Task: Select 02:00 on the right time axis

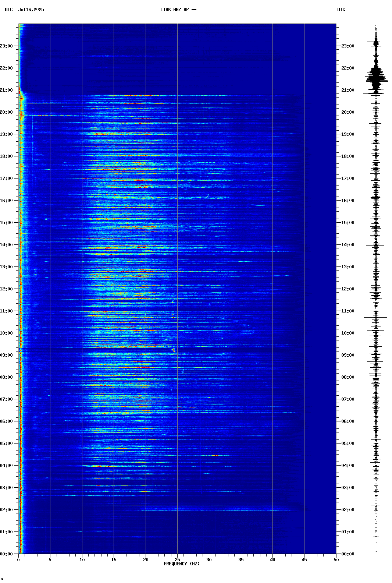Action: point(348,510)
